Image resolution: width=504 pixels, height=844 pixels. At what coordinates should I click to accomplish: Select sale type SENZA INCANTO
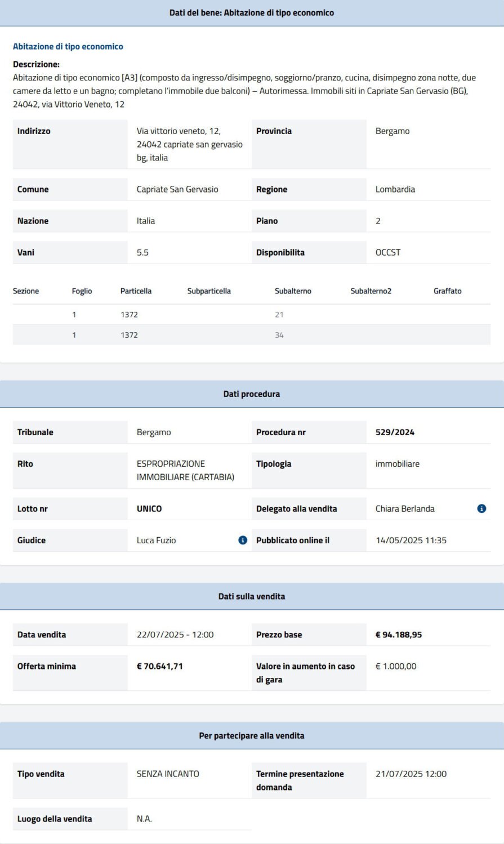(168, 774)
